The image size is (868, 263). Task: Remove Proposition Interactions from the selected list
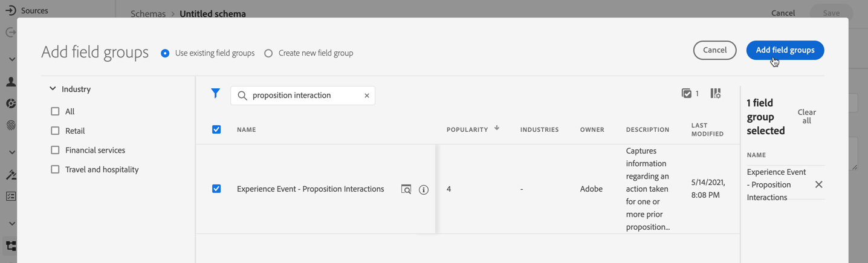coord(818,184)
